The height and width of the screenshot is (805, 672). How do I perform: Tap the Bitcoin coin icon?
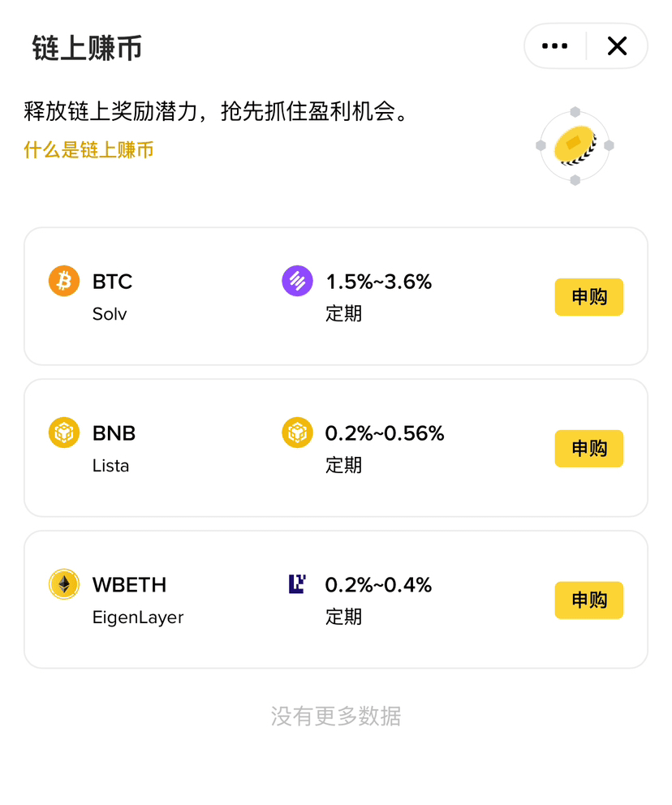point(64,281)
